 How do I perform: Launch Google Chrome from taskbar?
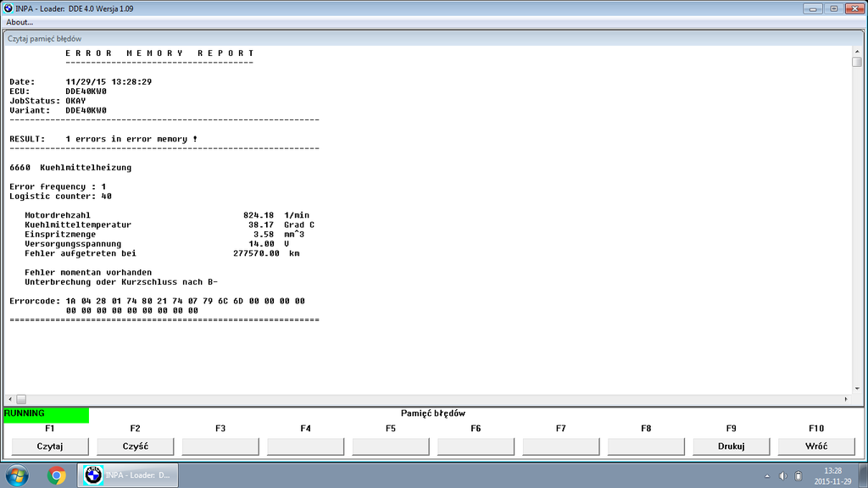(56, 475)
